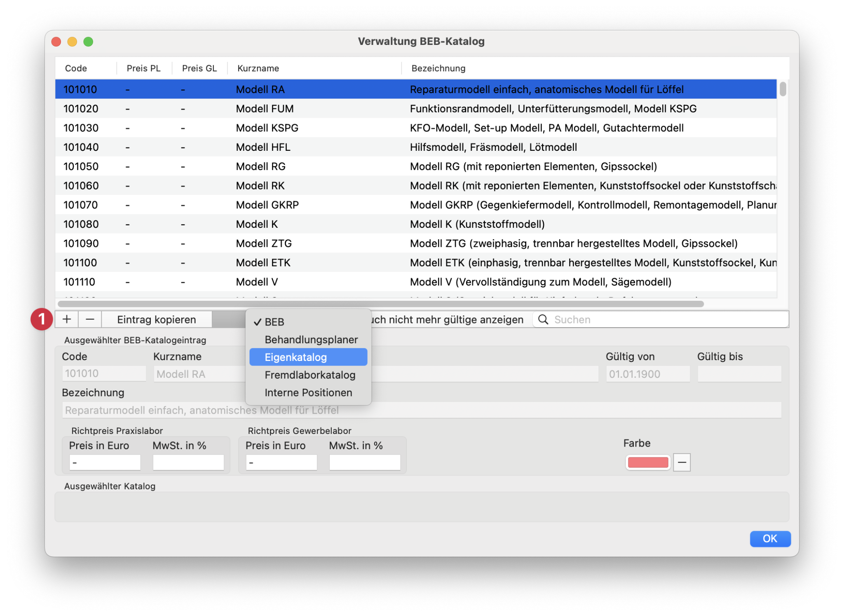
Task: Click the vertical table scrollbar
Action: (783, 89)
